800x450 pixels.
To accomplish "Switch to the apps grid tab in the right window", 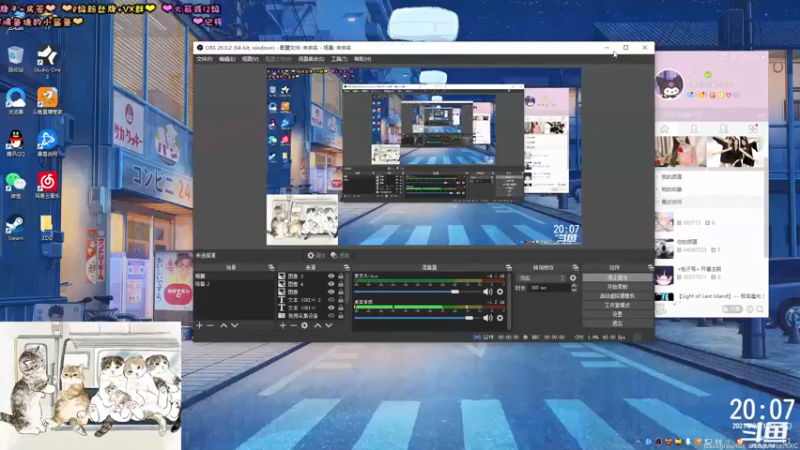I will [x=753, y=129].
